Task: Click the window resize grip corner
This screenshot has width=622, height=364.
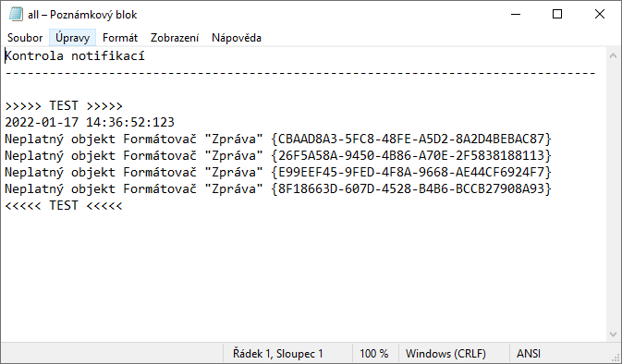Action: tap(616, 358)
